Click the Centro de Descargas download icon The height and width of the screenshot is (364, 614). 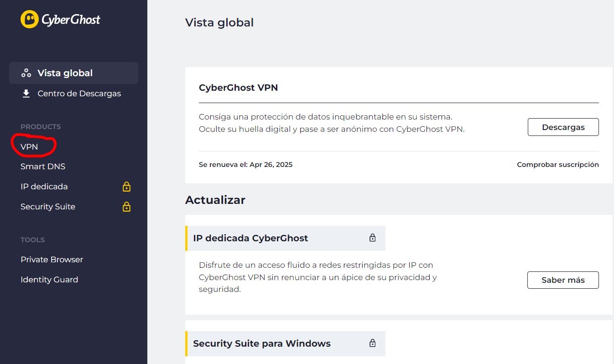pos(26,94)
